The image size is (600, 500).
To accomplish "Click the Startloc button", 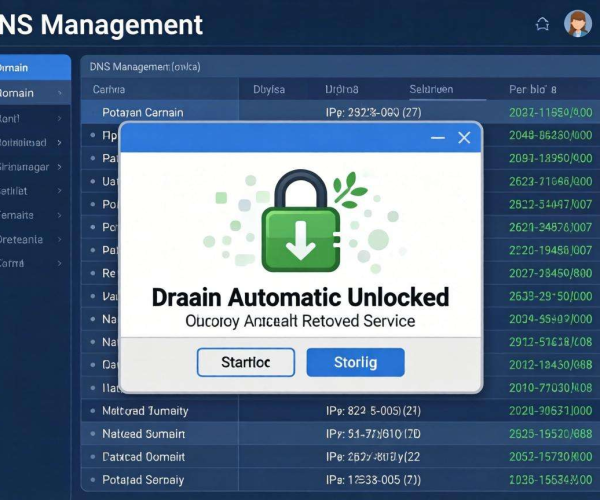I will tap(246, 362).
